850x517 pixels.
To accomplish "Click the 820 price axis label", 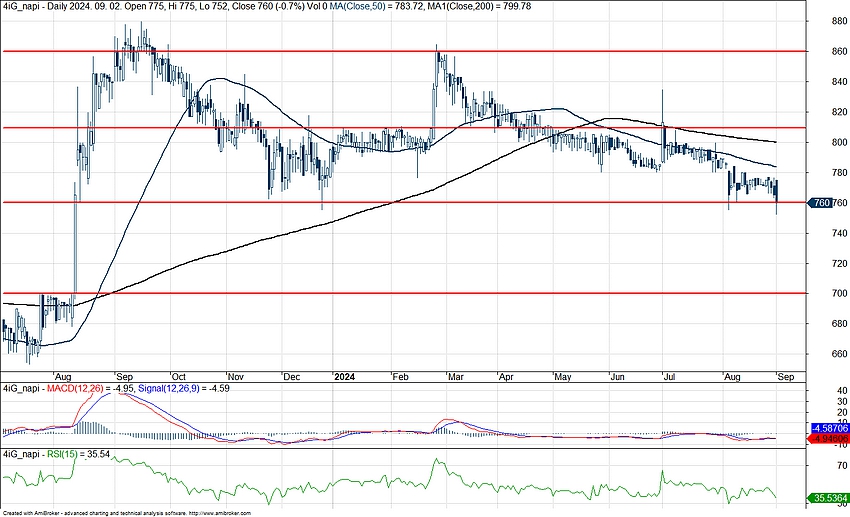I will [839, 112].
